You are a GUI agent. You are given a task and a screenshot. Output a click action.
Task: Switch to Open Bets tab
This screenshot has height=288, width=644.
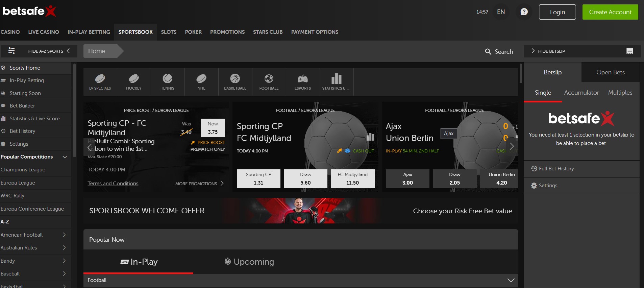[611, 72]
